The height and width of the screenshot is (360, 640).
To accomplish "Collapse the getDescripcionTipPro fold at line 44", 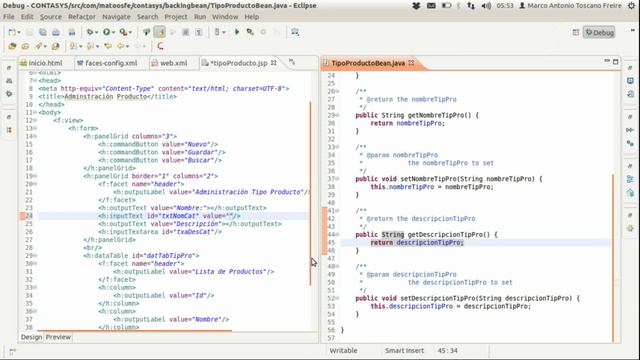I will point(338,235).
